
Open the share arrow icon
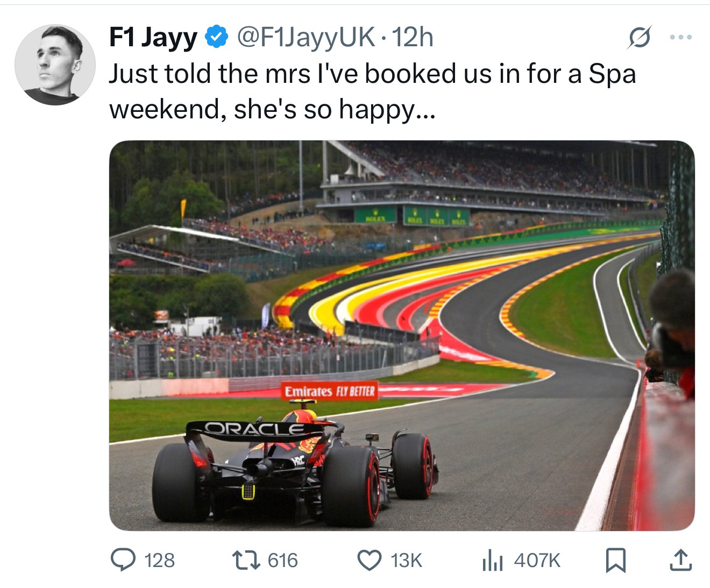click(x=680, y=559)
